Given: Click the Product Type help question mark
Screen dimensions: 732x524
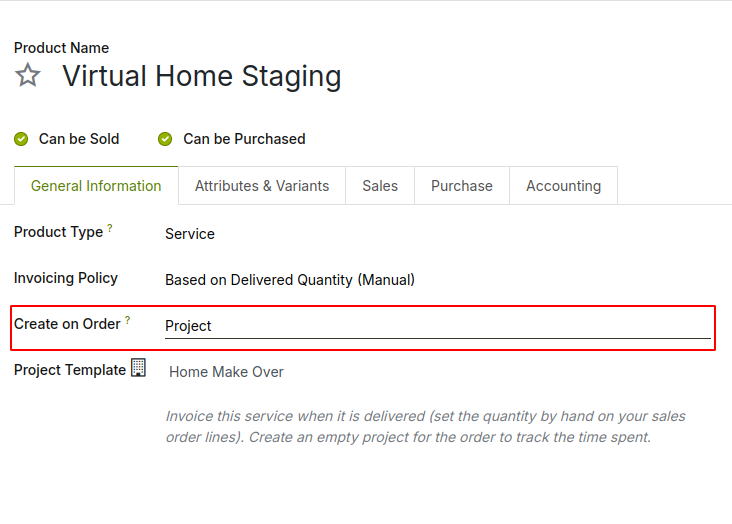Looking at the screenshot, I should pyautogui.click(x=110, y=228).
